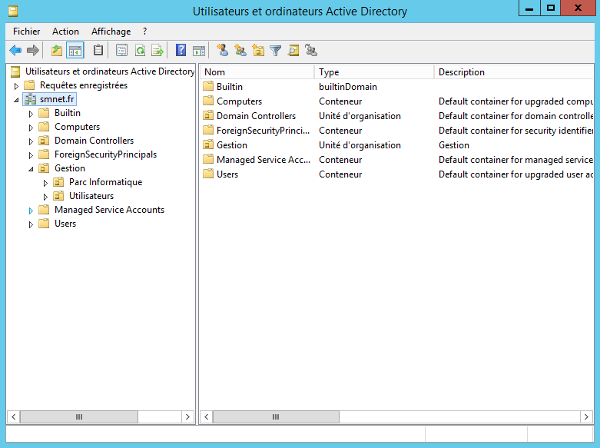
Task: Open the ? help menu
Action: 145,31
